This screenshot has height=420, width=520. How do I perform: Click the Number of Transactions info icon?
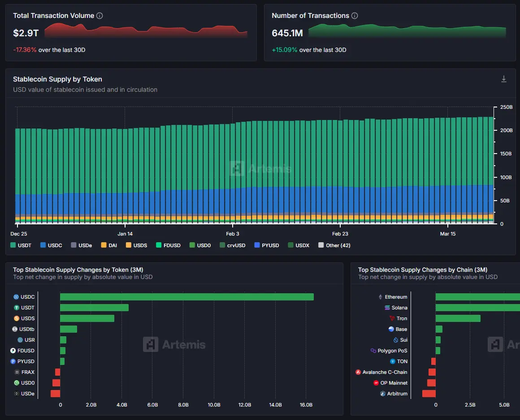point(355,16)
